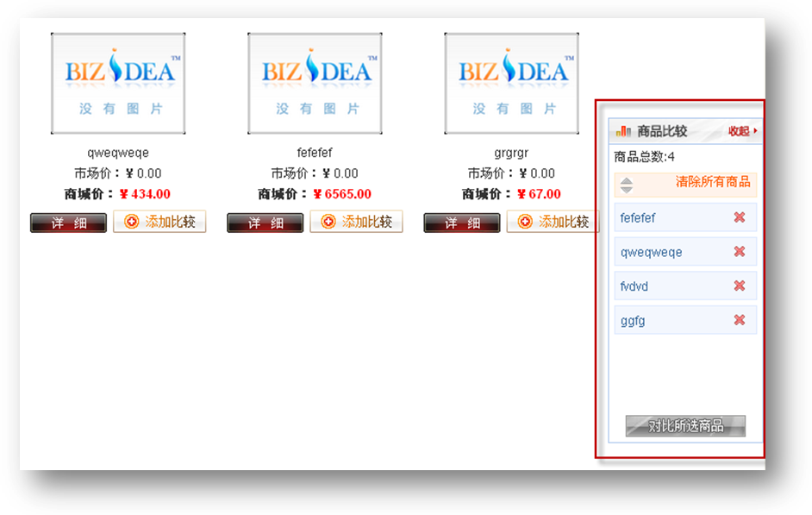Viewport: 812px width, 515px height.
Task: Click the ¥434.00 mall price of qweqweqe
Action: pyautogui.click(x=145, y=194)
